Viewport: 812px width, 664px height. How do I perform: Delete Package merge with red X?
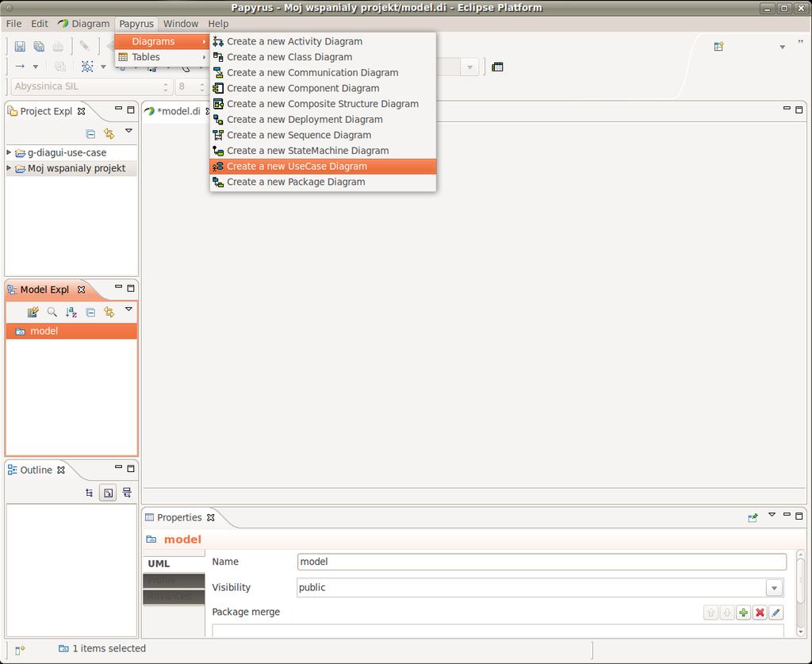tap(760, 612)
